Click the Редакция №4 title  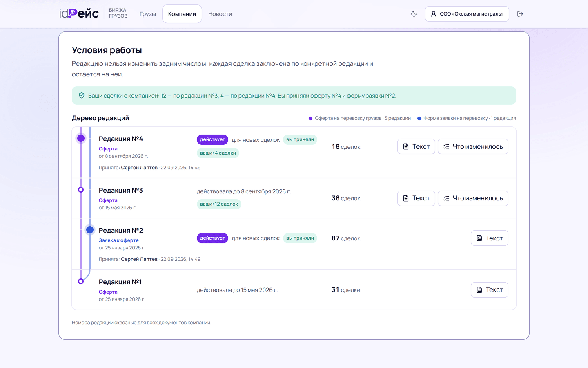[x=121, y=139]
